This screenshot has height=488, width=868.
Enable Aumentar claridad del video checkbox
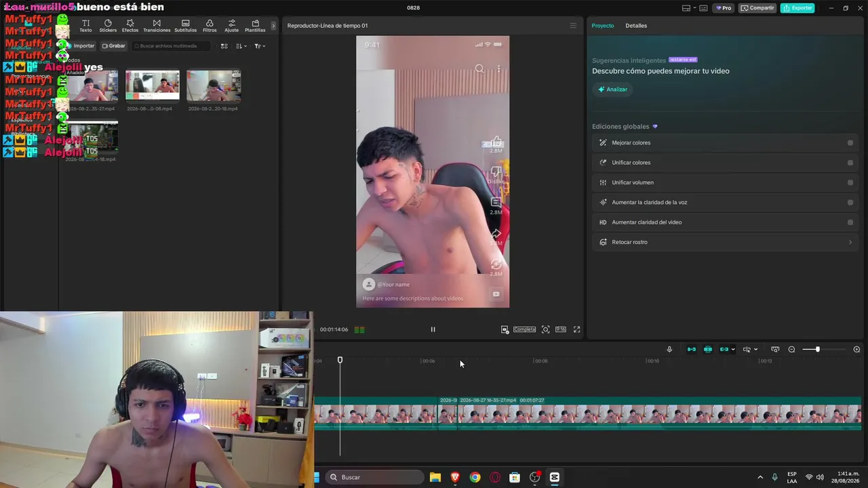[850, 222]
